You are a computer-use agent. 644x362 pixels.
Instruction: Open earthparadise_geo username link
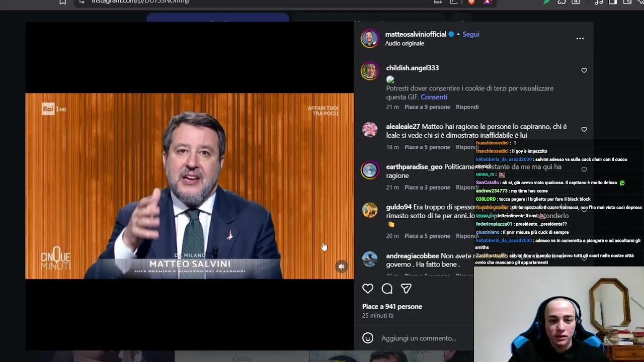(414, 167)
